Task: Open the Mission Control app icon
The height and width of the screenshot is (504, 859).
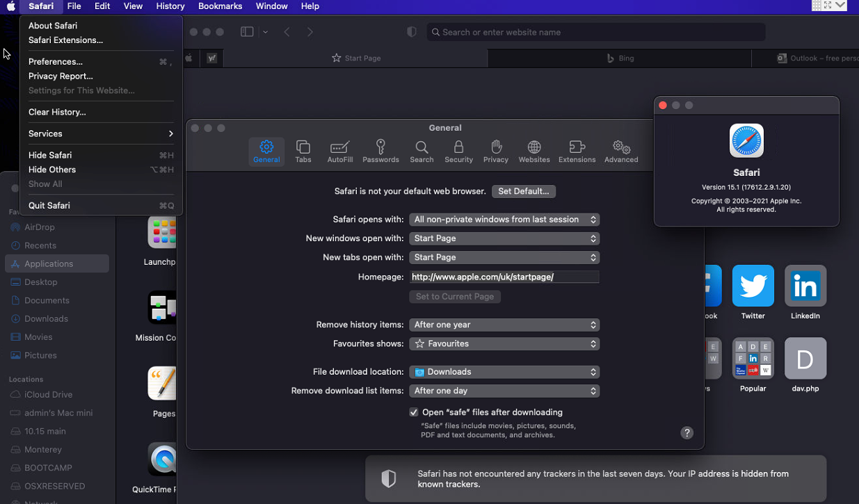Action: tap(162, 307)
